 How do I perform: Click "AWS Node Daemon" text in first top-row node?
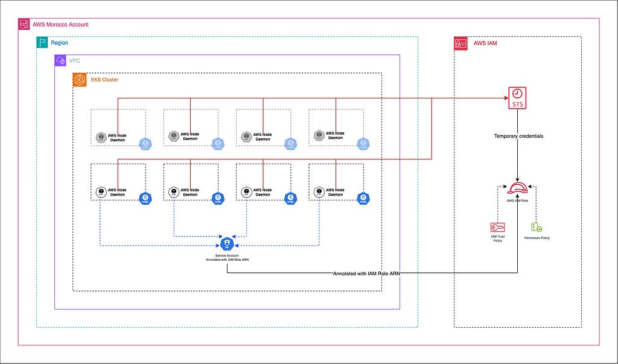tap(118, 138)
